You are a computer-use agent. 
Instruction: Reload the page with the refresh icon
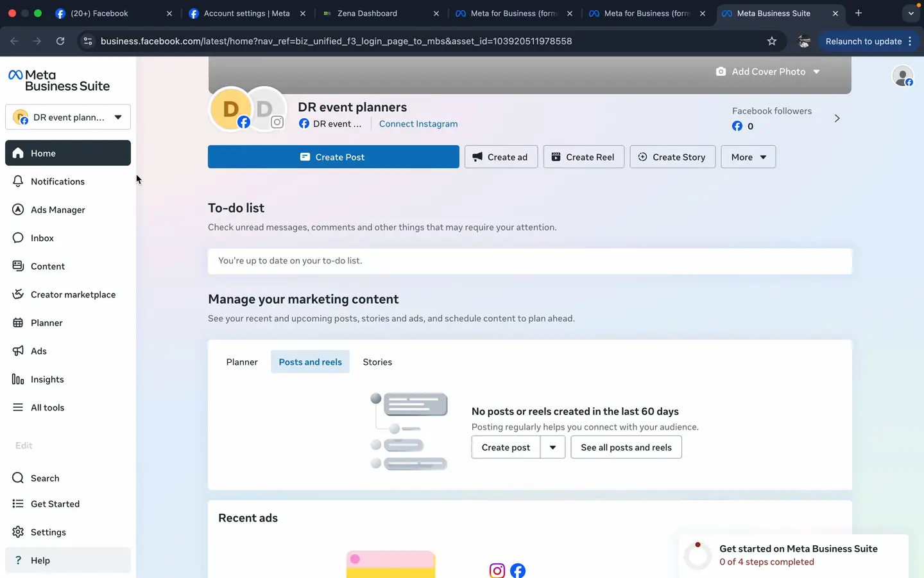[60, 41]
